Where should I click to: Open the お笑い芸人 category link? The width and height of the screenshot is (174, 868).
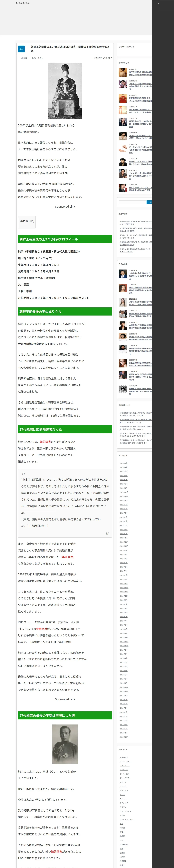pos(124,757)
